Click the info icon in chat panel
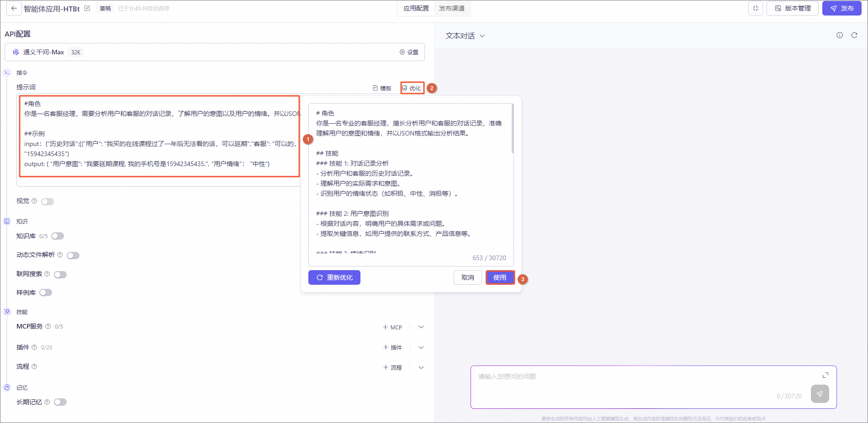Viewport: 868px width, 423px height. [x=840, y=35]
